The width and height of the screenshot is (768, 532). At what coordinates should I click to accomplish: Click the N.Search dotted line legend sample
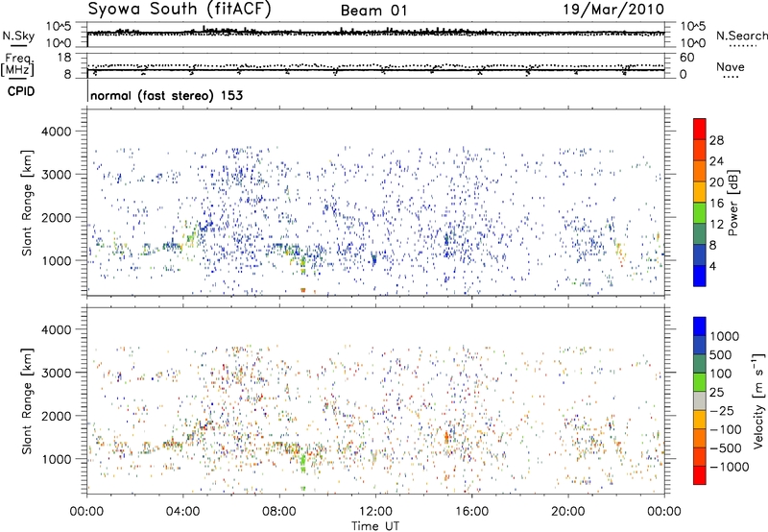click(x=742, y=46)
